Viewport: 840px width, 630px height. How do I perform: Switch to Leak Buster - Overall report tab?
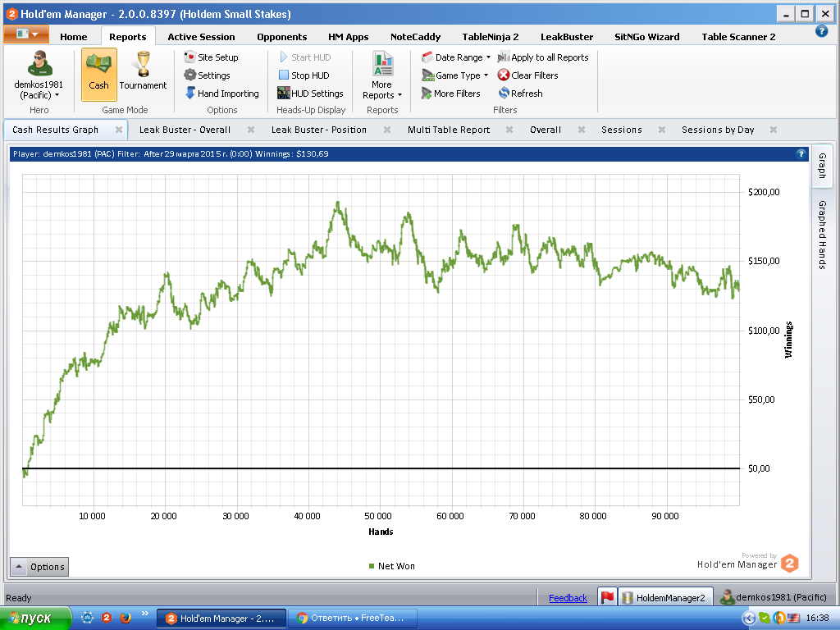pyautogui.click(x=185, y=130)
